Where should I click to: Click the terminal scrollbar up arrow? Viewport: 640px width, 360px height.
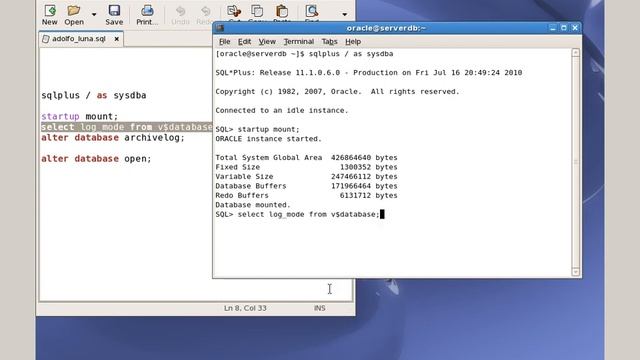(x=576, y=53)
